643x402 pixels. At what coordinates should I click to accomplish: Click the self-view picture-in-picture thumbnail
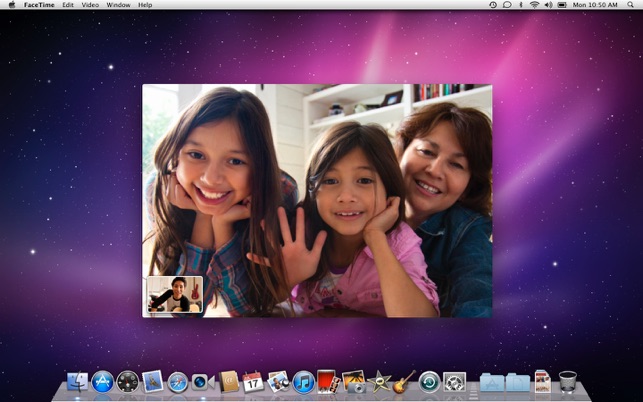click(x=174, y=295)
